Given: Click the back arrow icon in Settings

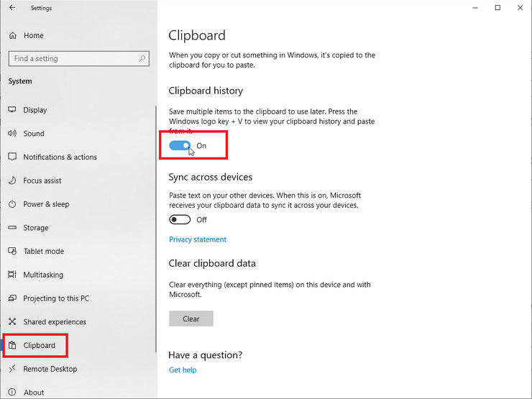Looking at the screenshot, I should click(x=12, y=7).
